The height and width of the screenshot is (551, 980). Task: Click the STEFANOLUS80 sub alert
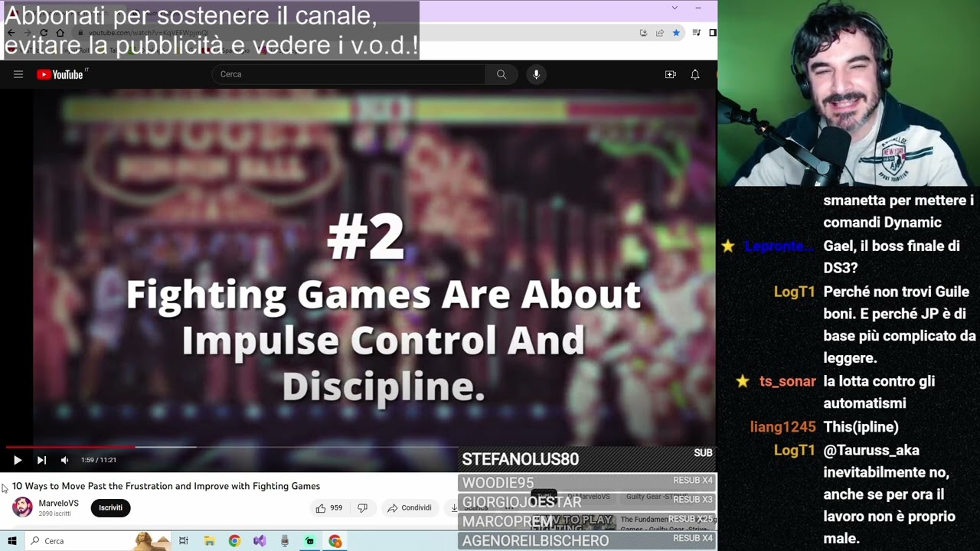(586, 459)
